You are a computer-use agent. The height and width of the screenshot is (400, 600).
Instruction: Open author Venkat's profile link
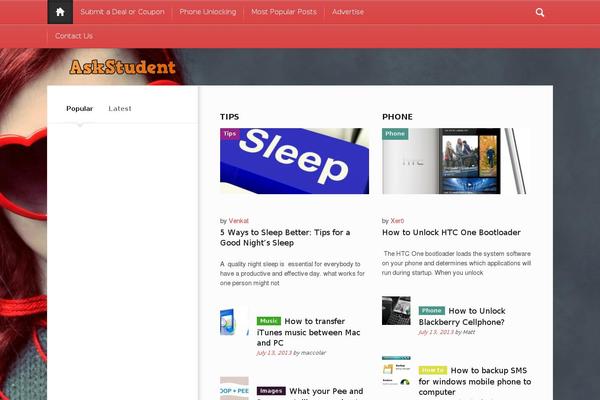tap(238, 221)
